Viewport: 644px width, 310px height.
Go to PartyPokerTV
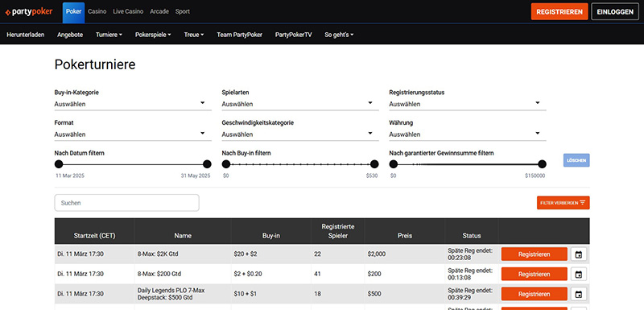coord(293,35)
